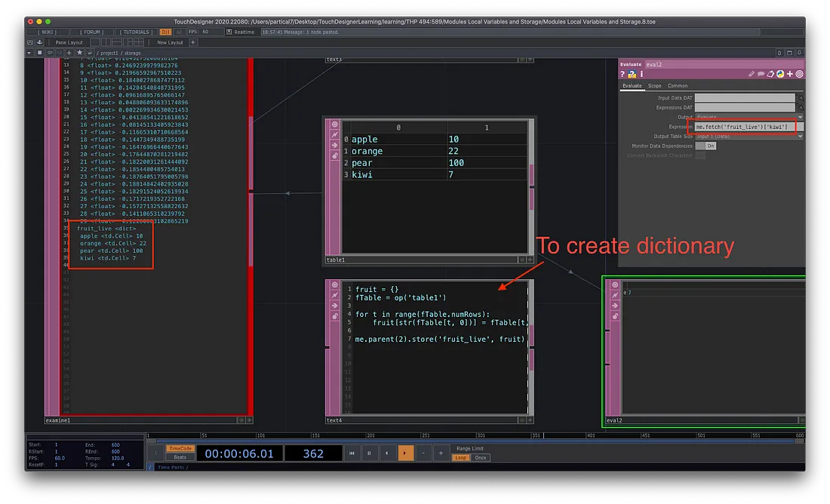Screen dimensions: 830x504
Task: Enable Loop range limit mode
Action: point(460,458)
